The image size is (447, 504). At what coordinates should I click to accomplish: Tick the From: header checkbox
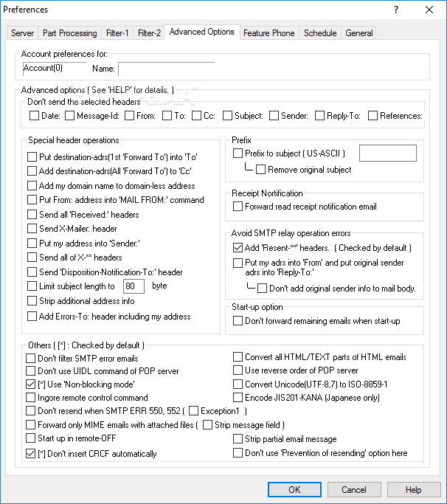(129, 116)
